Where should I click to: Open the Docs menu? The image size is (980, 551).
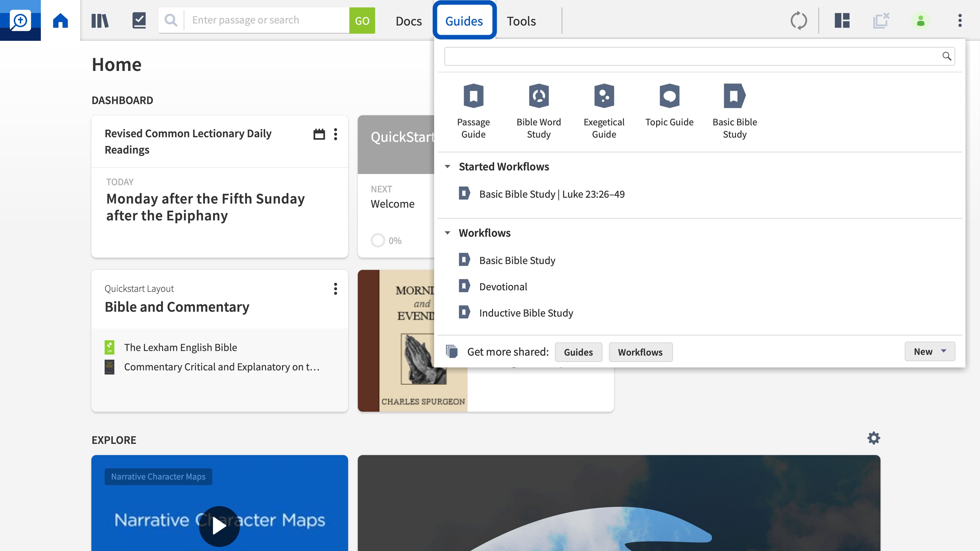(409, 21)
